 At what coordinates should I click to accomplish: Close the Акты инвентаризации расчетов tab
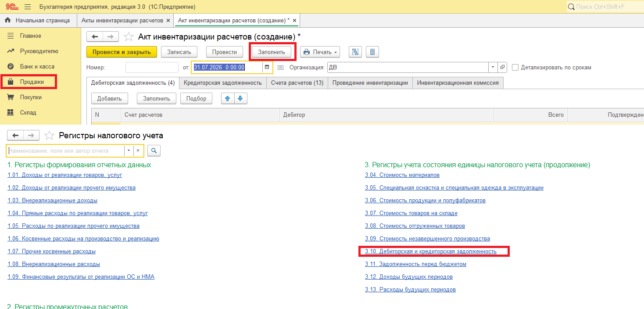(x=168, y=21)
